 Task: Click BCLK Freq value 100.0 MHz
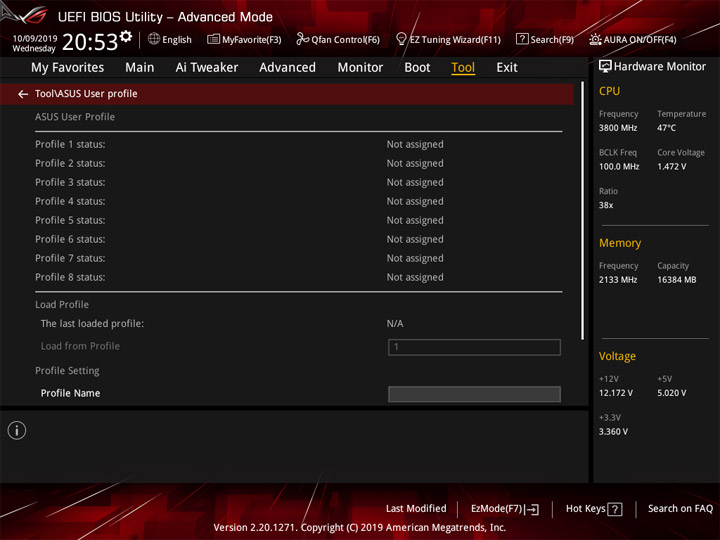(x=619, y=167)
